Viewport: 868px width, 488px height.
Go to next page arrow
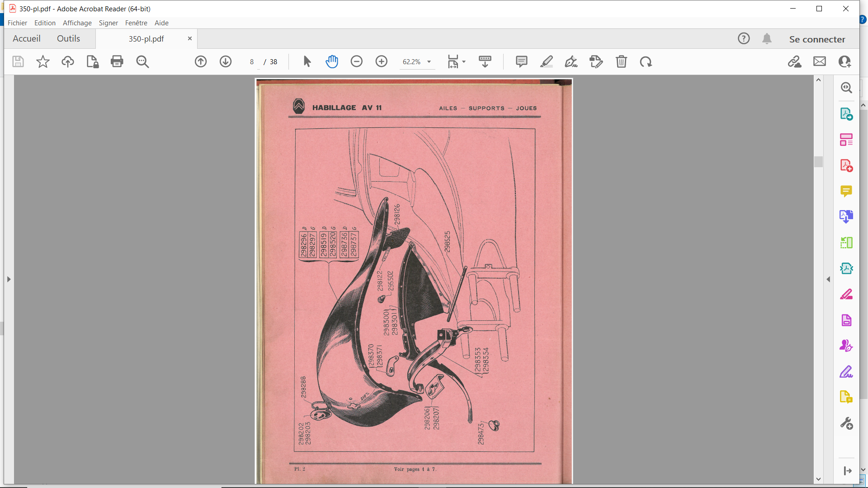pos(226,61)
